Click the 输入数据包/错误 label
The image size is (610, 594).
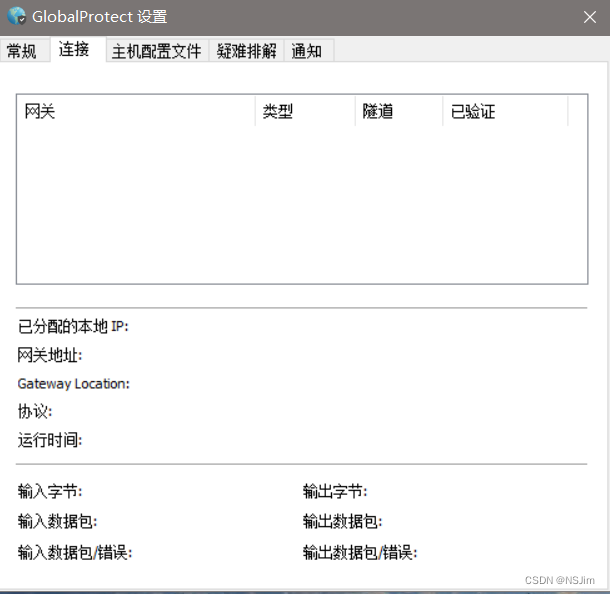75,552
